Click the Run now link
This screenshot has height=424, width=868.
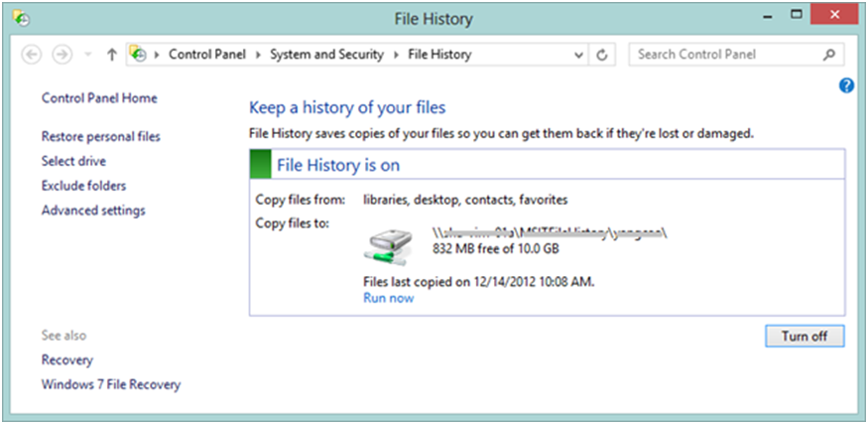tap(388, 298)
